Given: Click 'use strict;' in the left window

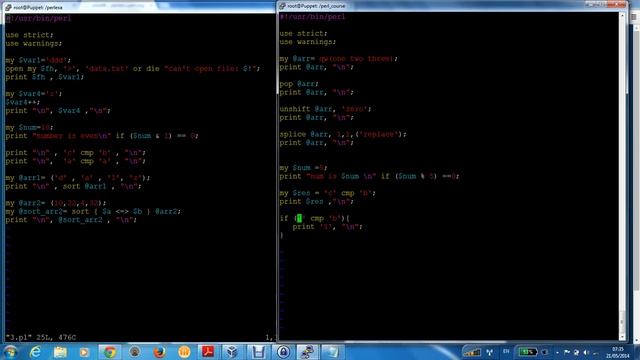Looking at the screenshot, I should pos(29,35).
